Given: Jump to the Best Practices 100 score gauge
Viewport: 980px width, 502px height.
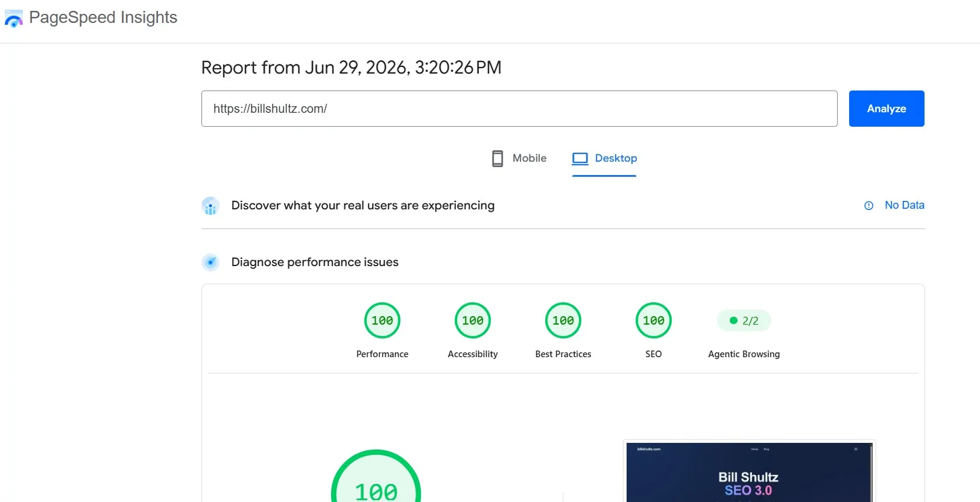Looking at the screenshot, I should pos(563,320).
